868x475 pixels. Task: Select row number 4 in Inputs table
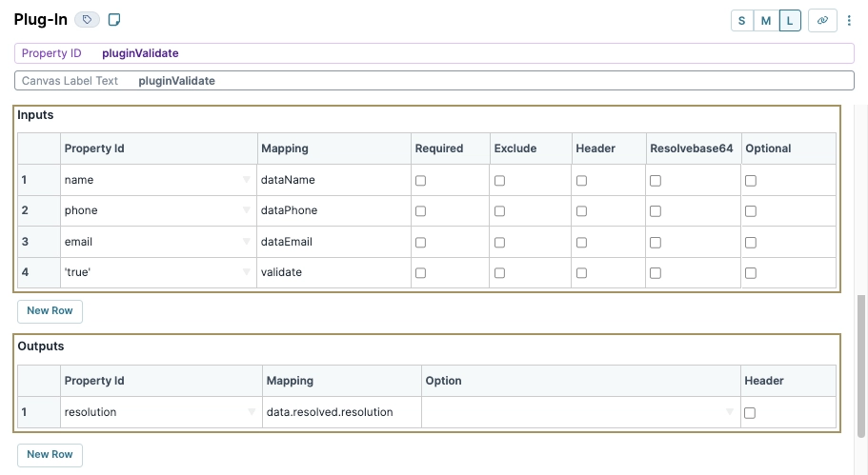39,272
